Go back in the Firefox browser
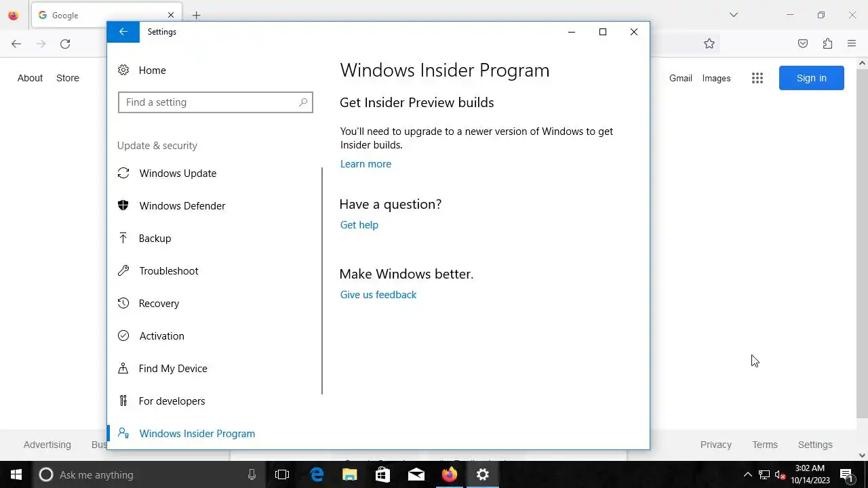Image resolution: width=868 pixels, height=488 pixels. 16,44
